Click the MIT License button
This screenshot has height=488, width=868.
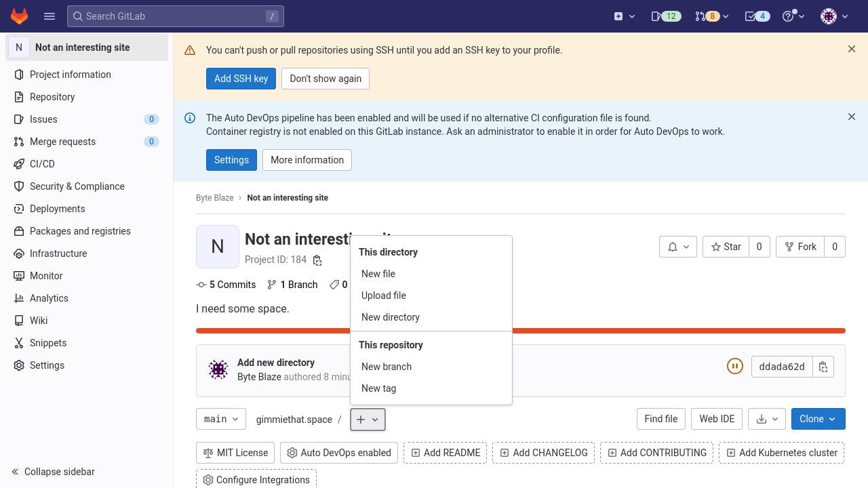click(x=235, y=453)
